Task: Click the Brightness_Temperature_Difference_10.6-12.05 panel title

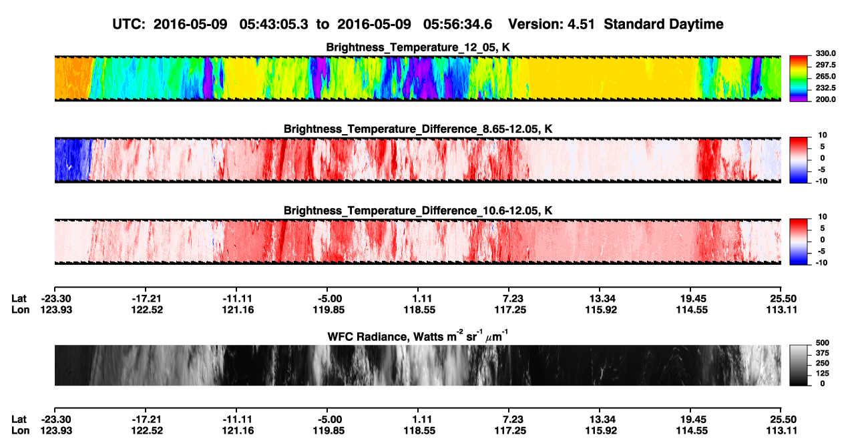Action: 418,211
